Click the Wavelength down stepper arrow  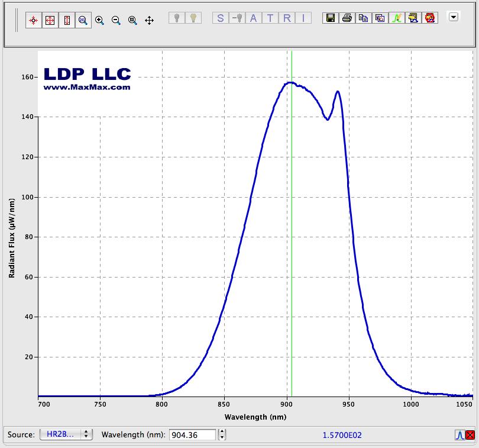tap(222, 437)
